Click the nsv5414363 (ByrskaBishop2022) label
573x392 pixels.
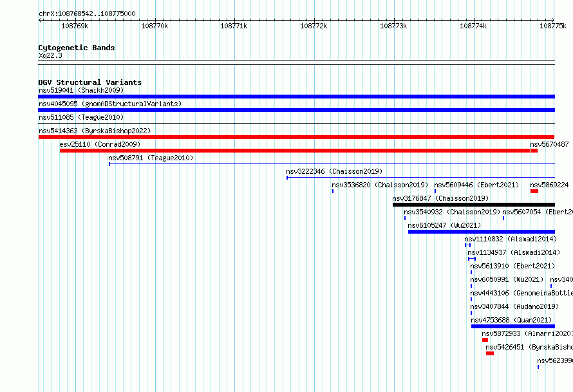95,131
